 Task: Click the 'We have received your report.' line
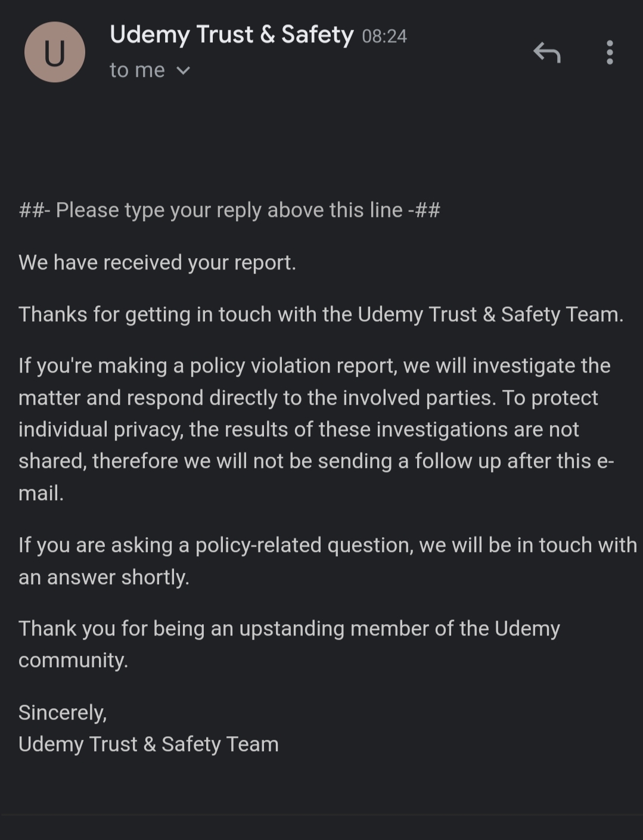point(157,262)
